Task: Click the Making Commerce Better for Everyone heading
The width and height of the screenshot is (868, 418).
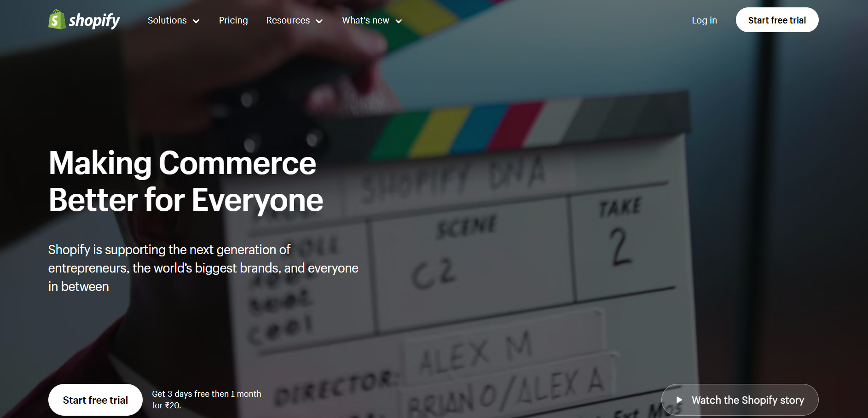Action: (186, 181)
